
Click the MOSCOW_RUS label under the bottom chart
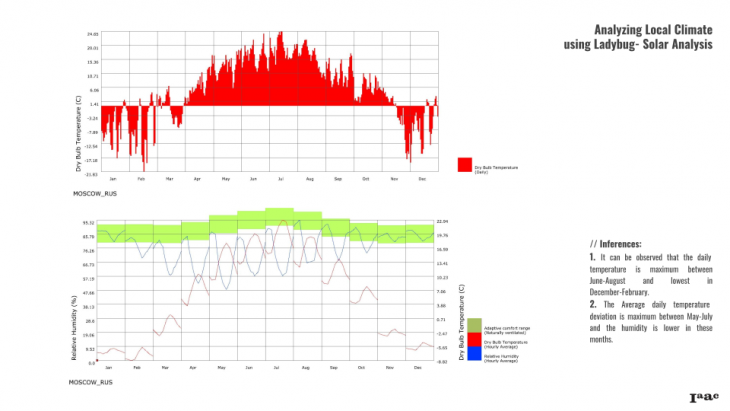(89, 382)
